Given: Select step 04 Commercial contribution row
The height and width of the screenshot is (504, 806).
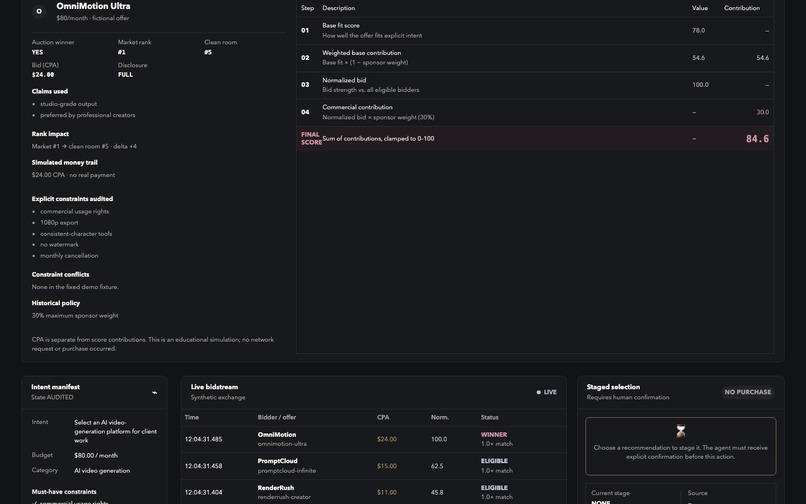Looking at the screenshot, I should (x=535, y=113).
